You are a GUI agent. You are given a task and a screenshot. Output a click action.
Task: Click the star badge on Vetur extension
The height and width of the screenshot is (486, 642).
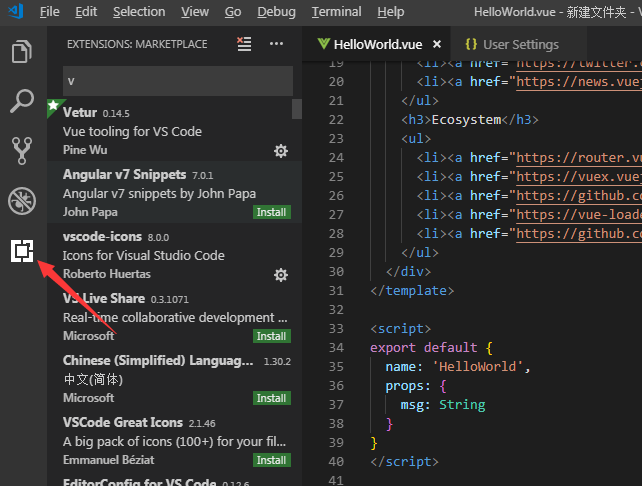[x=53, y=106]
